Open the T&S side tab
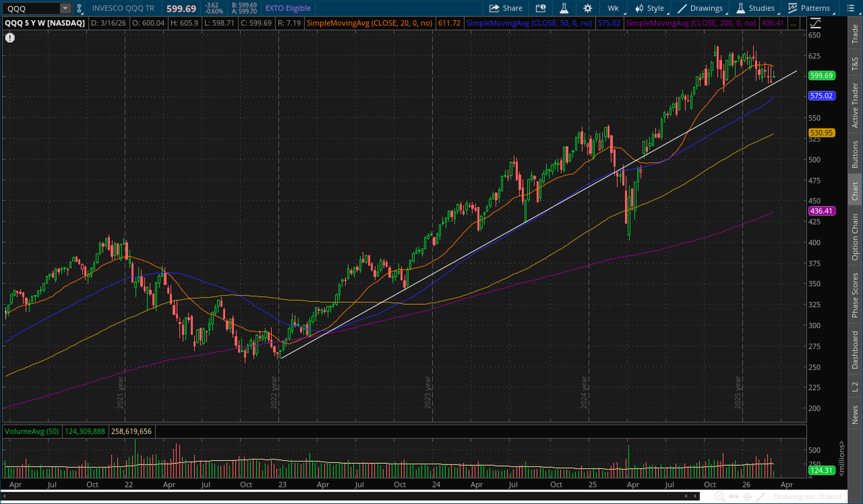This screenshot has width=863, height=504. coord(854,62)
